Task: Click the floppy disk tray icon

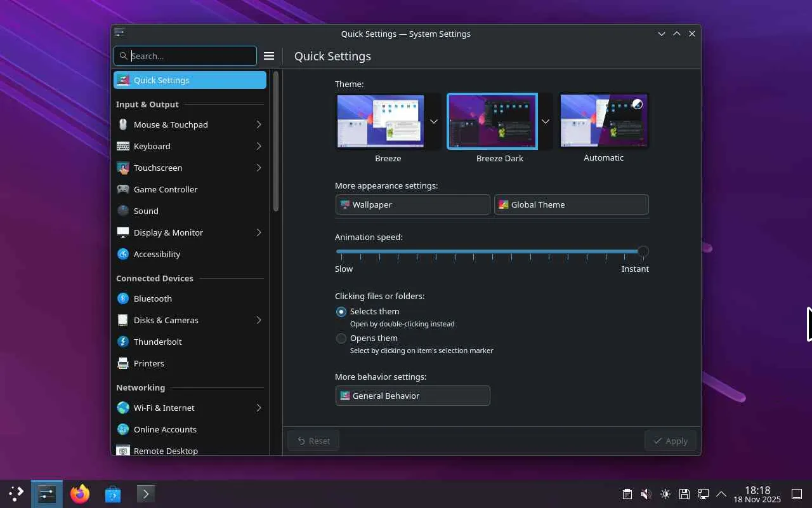Action: (x=684, y=494)
